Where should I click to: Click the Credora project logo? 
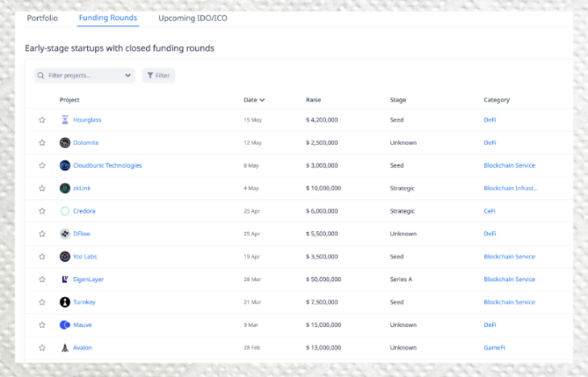point(65,211)
